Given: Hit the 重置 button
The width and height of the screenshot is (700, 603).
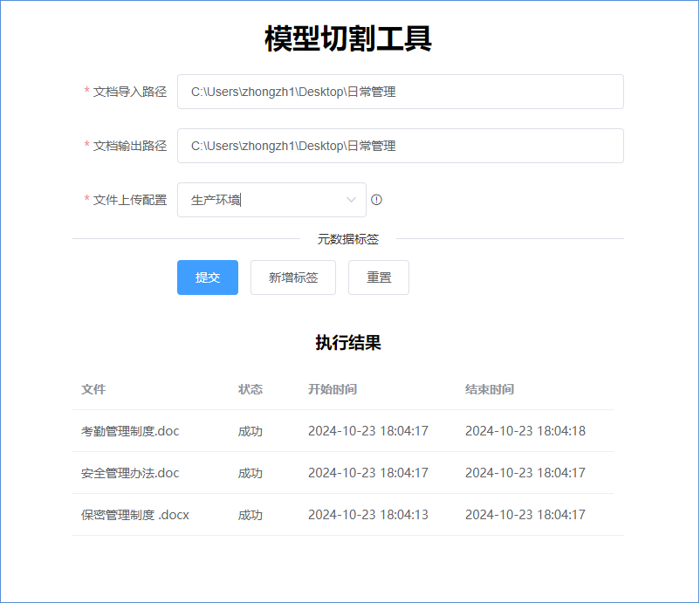Looking at the screenshot, I should (x=378, y=278).
